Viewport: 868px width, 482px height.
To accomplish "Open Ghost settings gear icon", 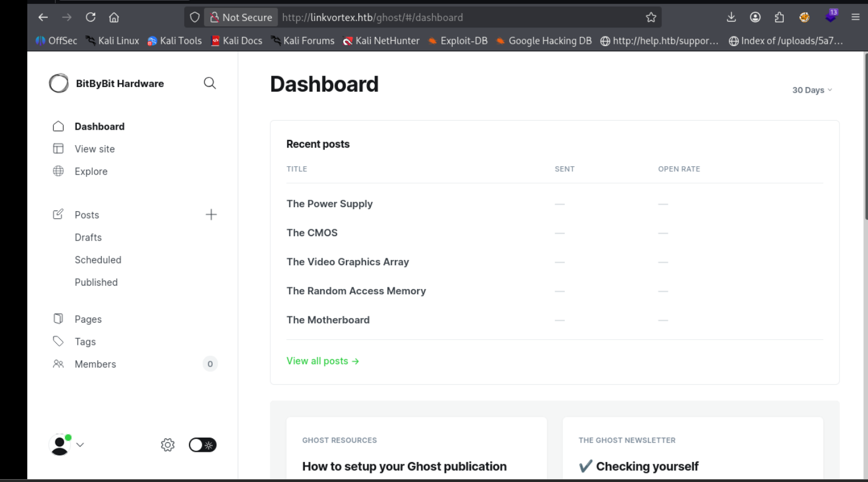I will tap(167, 445).
